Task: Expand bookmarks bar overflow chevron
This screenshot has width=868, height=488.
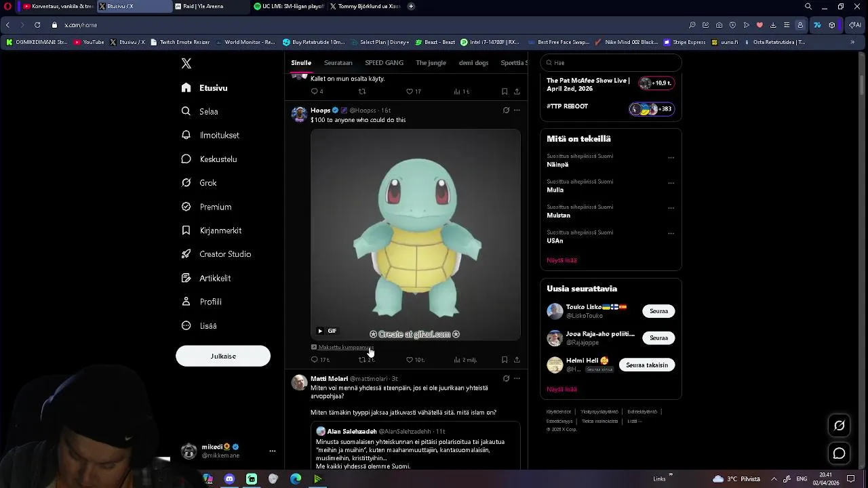Action: tap(852, 42)
